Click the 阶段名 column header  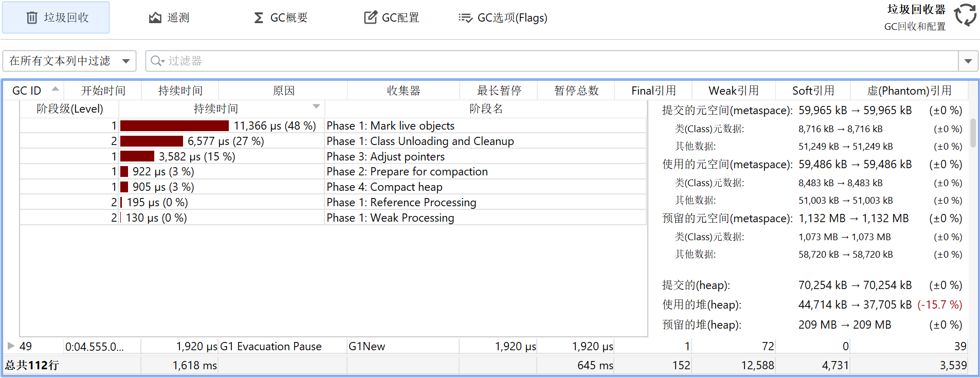[486, 109]
